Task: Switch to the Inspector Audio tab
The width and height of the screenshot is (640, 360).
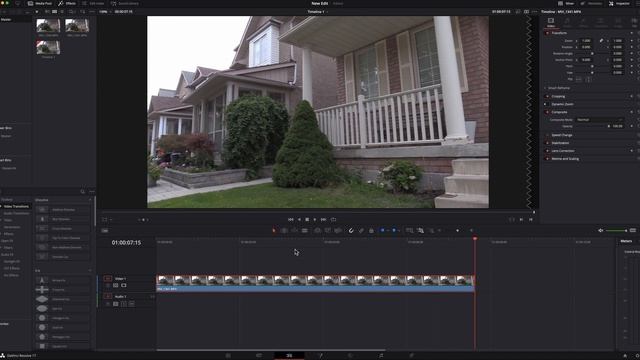Action: pos(567,22)
